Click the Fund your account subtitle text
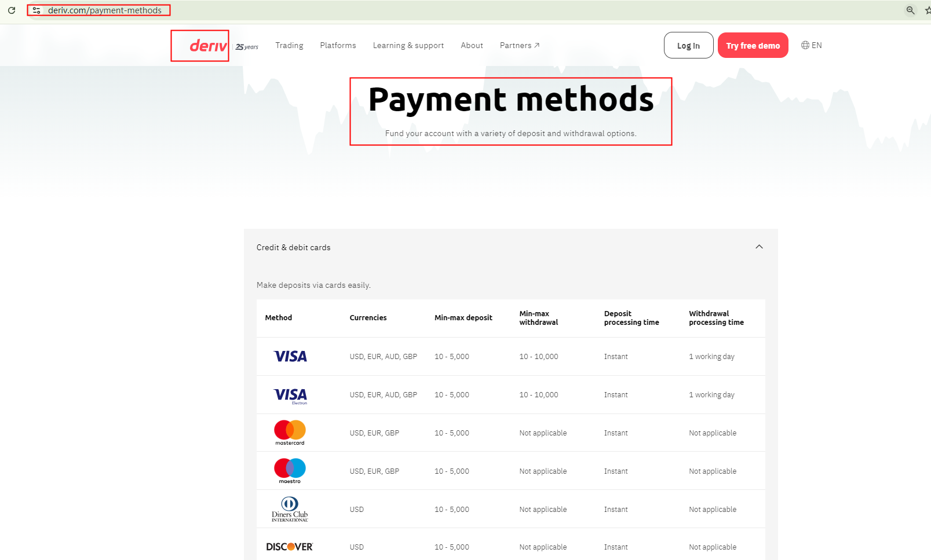The image size is (931, 560). tap(511, 133)
